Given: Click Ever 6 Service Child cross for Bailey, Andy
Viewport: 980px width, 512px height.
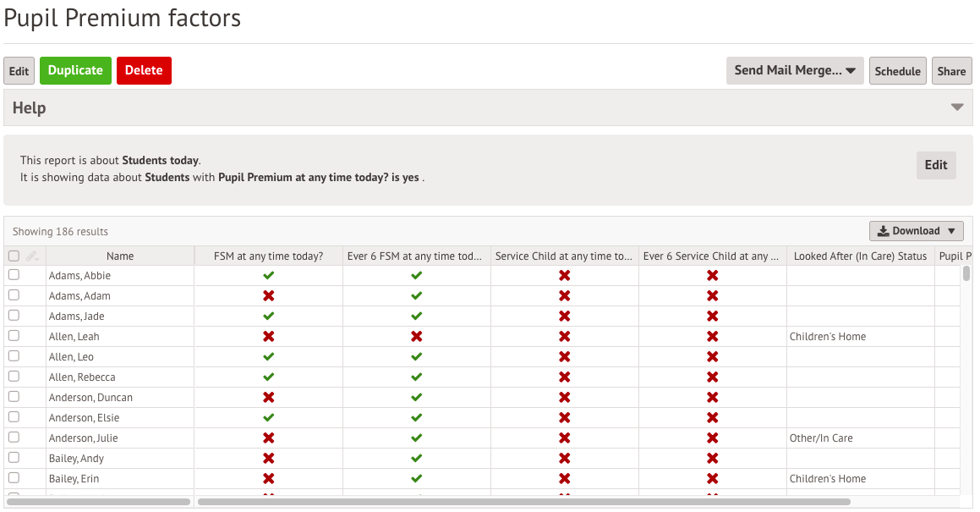Looking at the screenshot, I should [713, 459].
